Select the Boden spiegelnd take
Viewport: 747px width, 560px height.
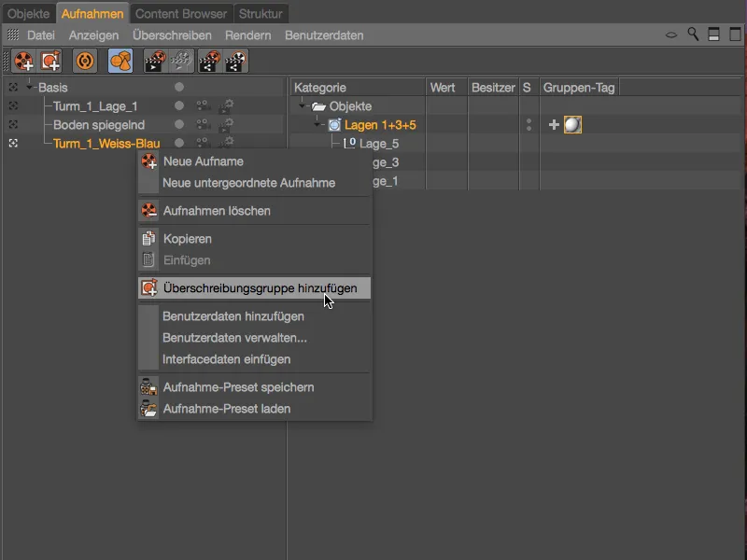pos(99,125)
